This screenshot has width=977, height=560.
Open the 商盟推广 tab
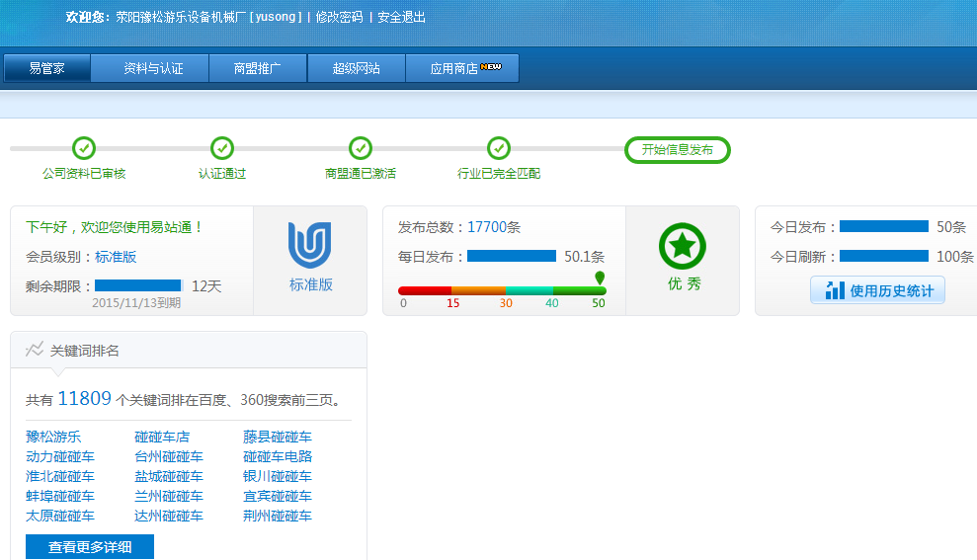(258, 68)
